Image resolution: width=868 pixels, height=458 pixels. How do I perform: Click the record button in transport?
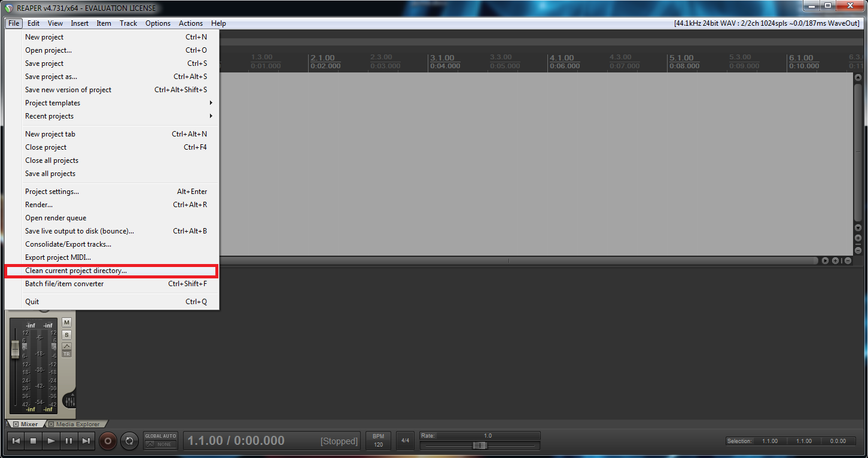click(108, 441)
